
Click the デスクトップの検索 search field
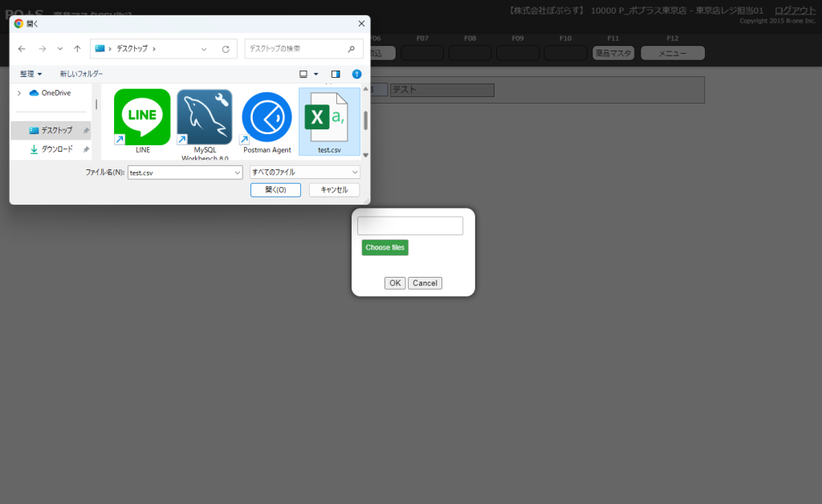pos(295,49)
